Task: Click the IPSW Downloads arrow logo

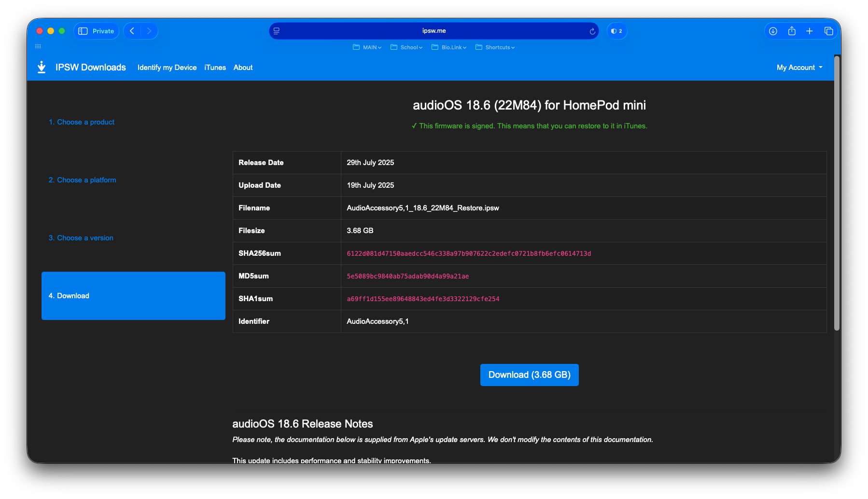Action: point(42,67)
